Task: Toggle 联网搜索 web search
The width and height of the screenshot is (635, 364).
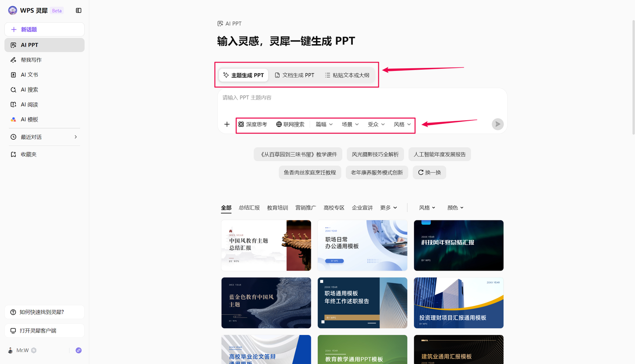Action: (x=290, y=124)
